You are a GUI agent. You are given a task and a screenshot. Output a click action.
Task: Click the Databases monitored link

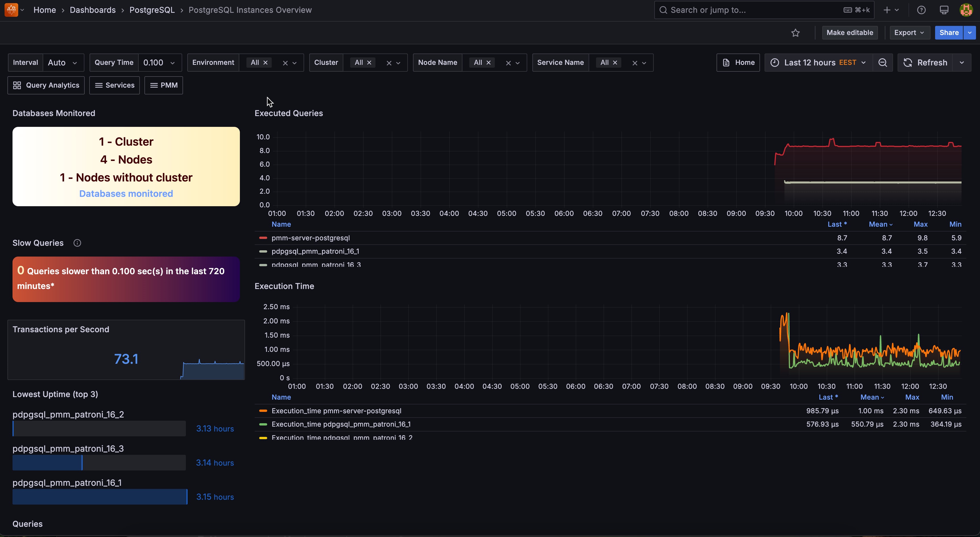(x=126, y=194)
